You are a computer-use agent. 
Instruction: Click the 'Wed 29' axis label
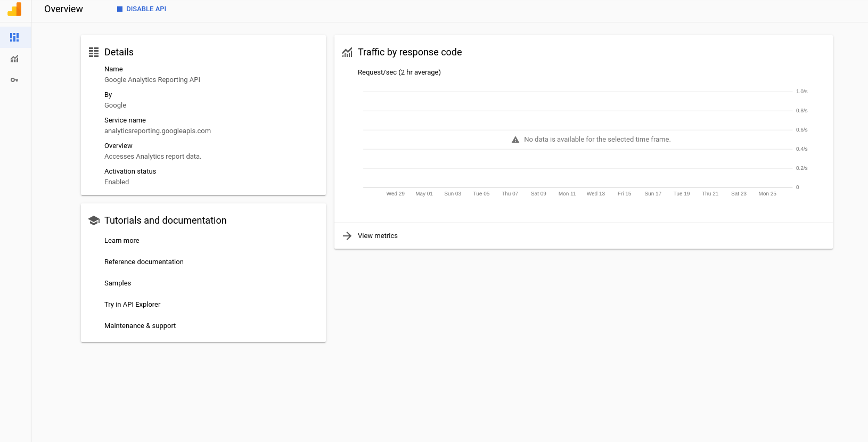395,194
